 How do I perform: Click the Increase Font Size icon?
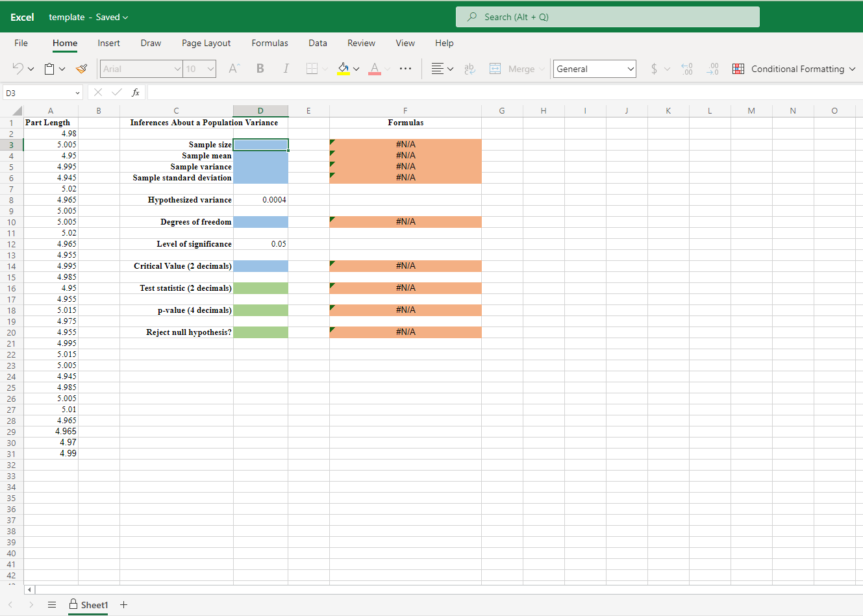pos(233,68)
